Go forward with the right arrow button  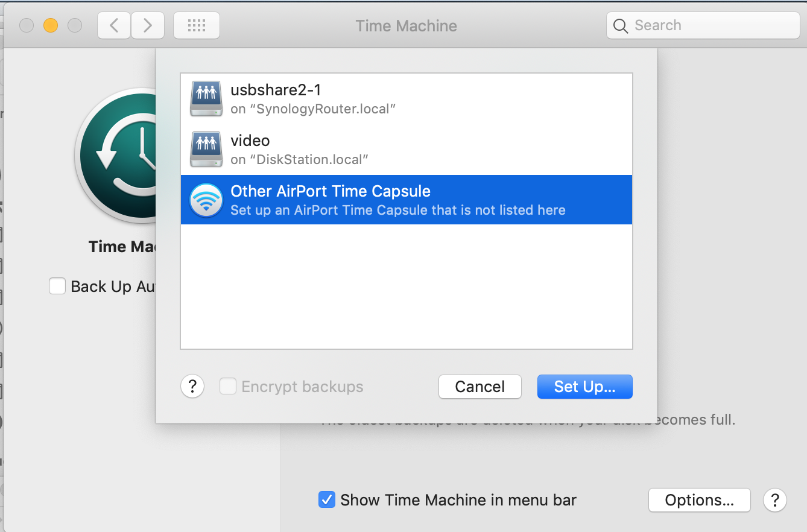tap(148, 25)
